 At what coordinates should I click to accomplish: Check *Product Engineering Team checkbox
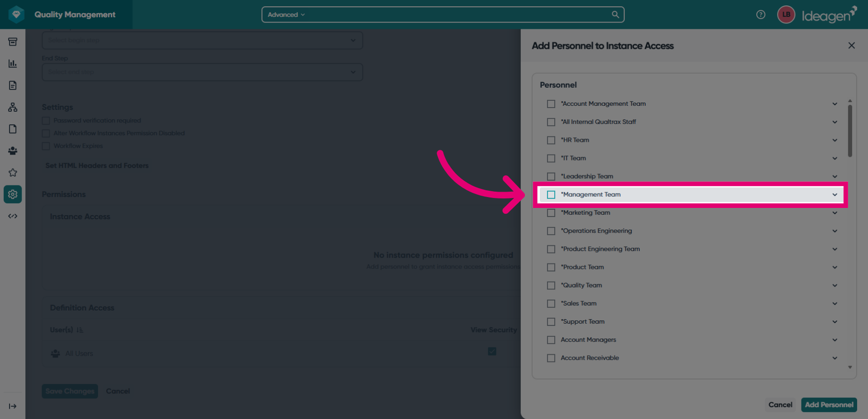[551, 249]
